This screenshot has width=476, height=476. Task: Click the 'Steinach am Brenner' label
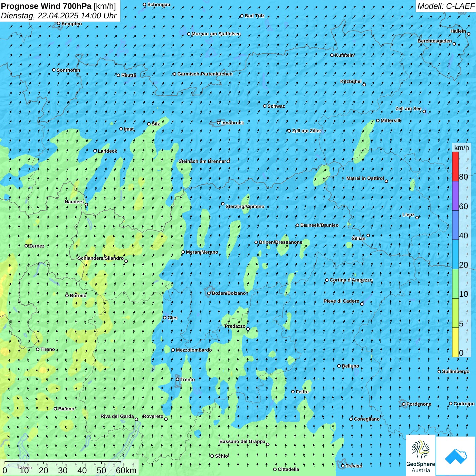pyautogui.click(x=202, y=161)
